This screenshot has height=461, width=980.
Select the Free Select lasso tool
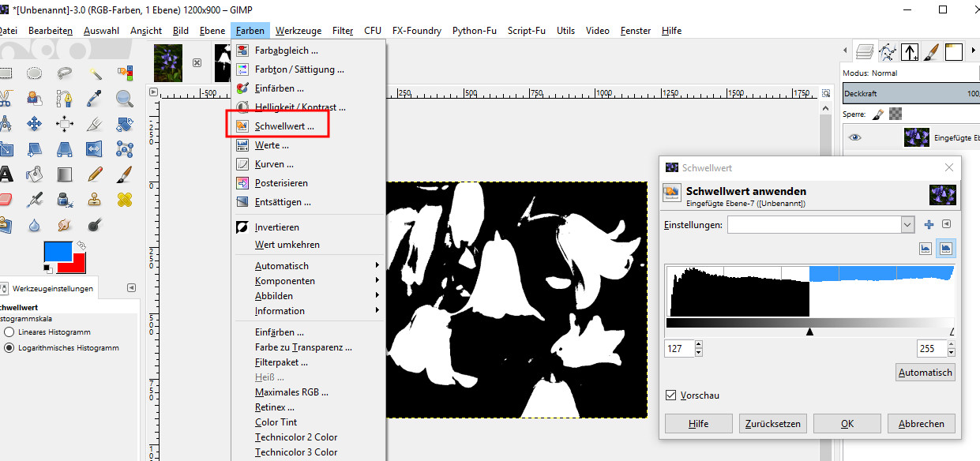tap(65, 73)
